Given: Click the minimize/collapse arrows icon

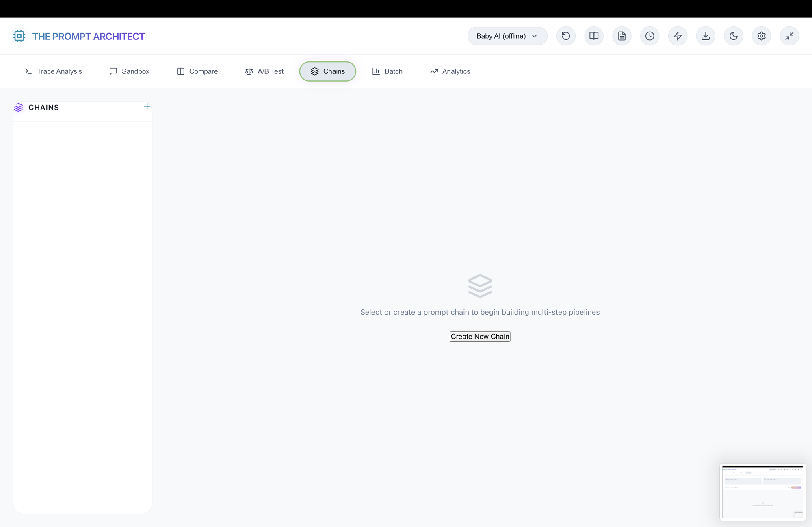Looking at the screenshot, I should (x=789, y=36).
